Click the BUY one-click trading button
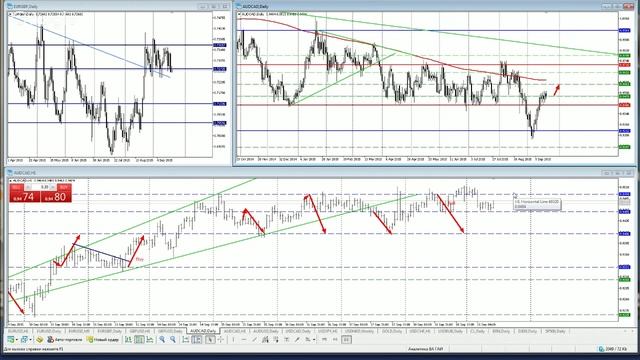The height and width of the screenshot is (360, 640). (x=63, y=187)
